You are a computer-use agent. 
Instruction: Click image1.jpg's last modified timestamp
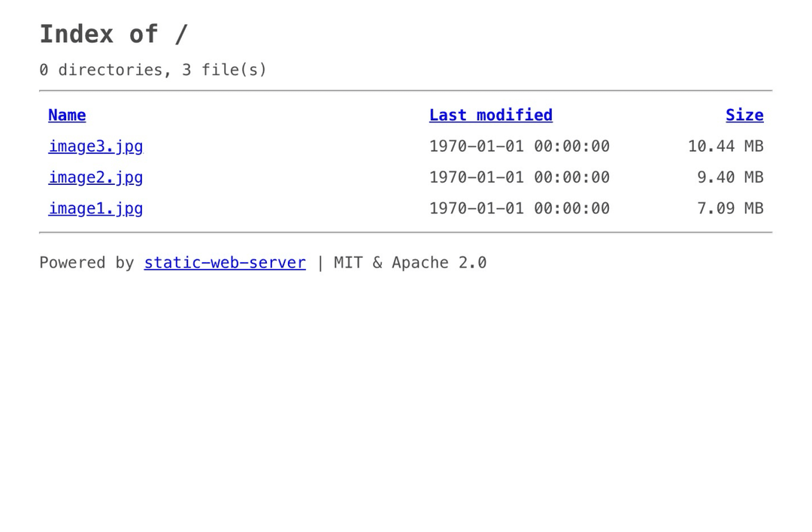[x=519, y=208]
